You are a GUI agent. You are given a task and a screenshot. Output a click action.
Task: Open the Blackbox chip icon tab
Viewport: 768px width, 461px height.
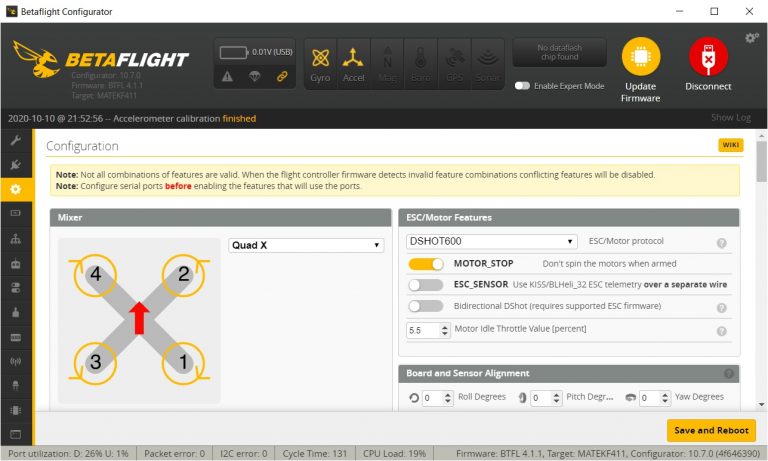click(x=16, y=410)
